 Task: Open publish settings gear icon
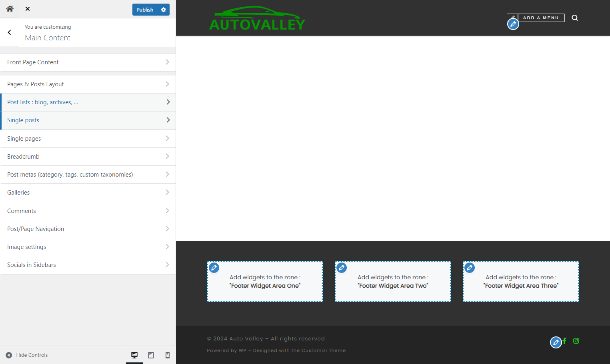pos(164,10)
